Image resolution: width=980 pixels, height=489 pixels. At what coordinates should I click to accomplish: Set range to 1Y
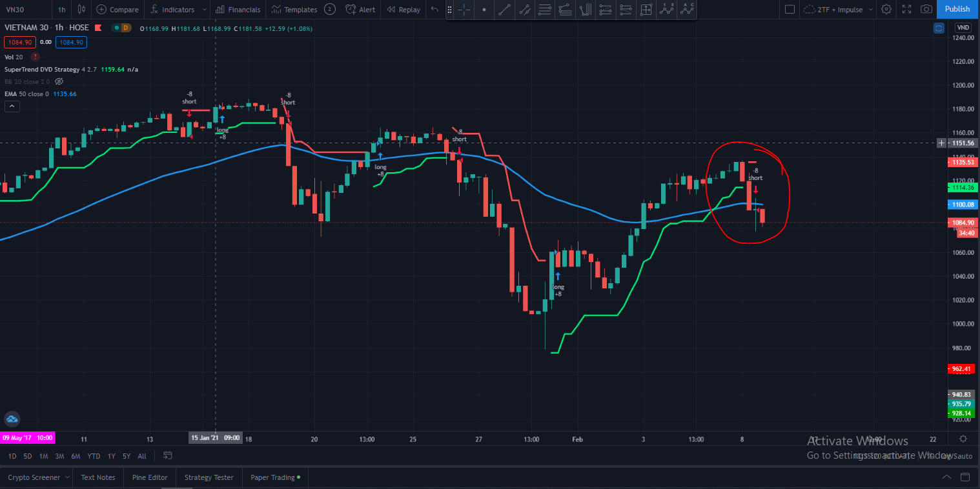pos(112,456)
